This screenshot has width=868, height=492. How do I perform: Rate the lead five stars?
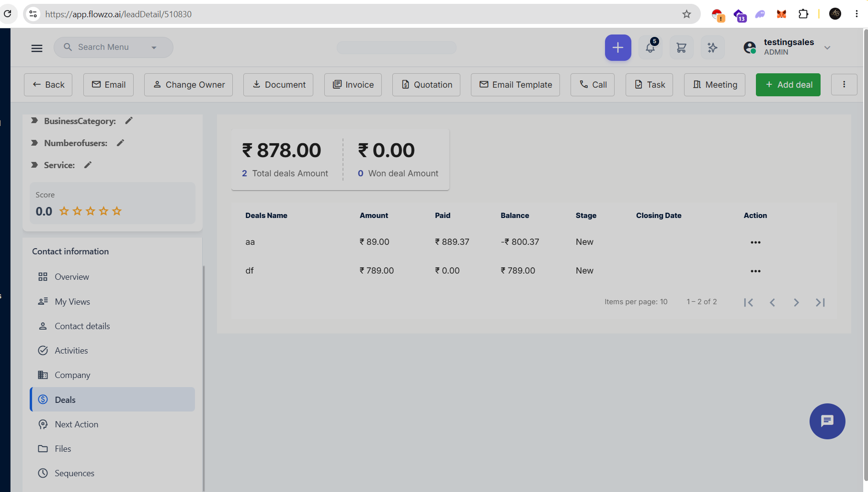(117, 211)
